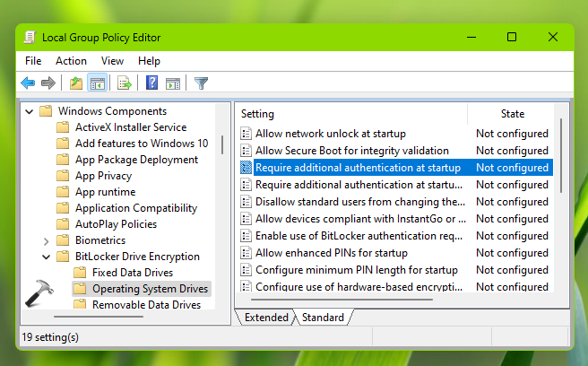588x366 pixels.
Task: Open the View menu
Action: [x=112, y=61]
